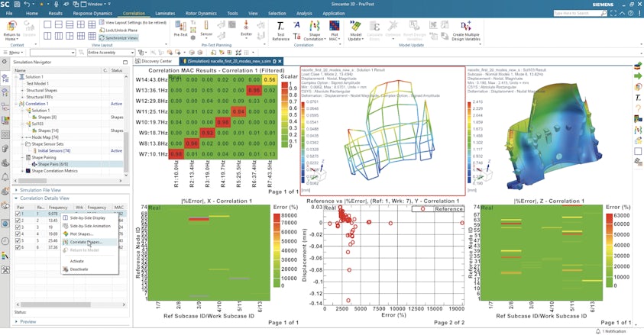Click View Layout Settings icon
The width and height of the screenshot is (644, 335).
102,23
